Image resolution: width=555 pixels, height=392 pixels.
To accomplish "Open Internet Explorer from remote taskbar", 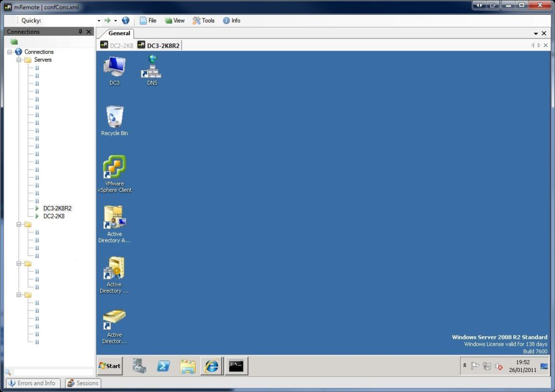I will coord(212,366).
